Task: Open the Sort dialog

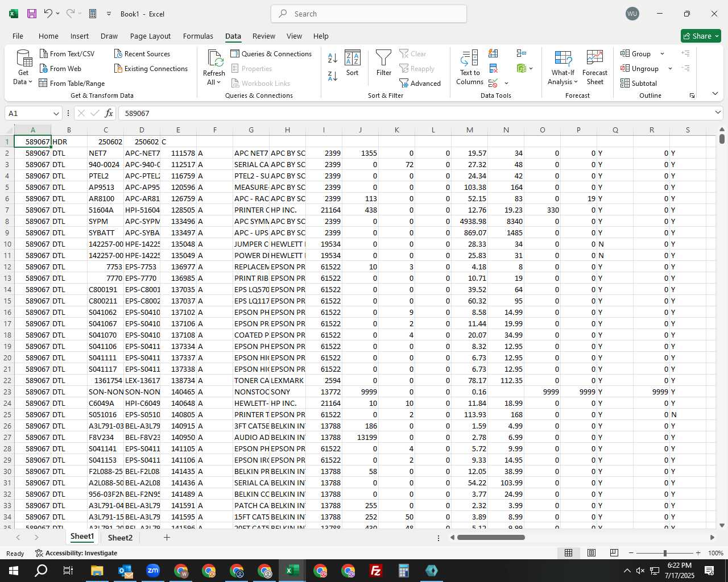Action: 353,63
